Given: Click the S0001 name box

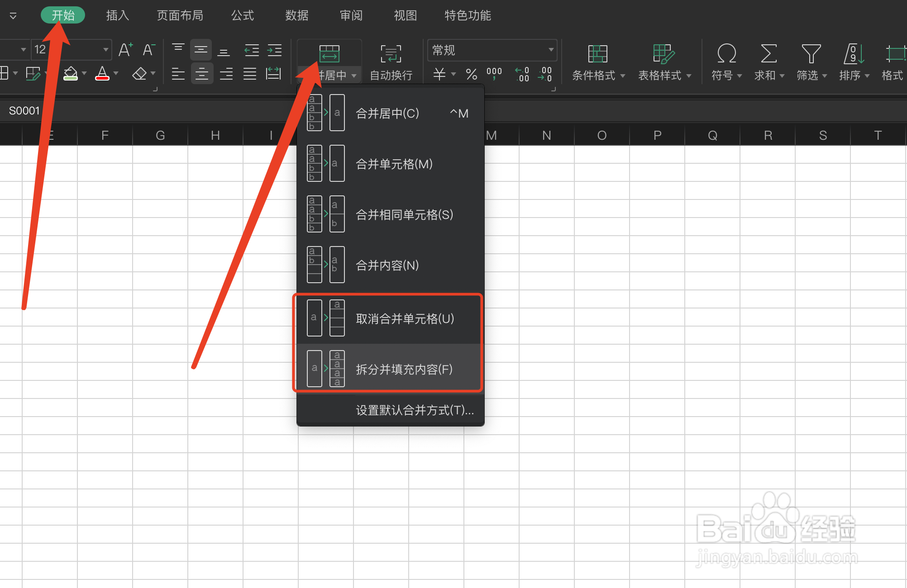Looking at the screenshot, I should click(x=25, y=110).
